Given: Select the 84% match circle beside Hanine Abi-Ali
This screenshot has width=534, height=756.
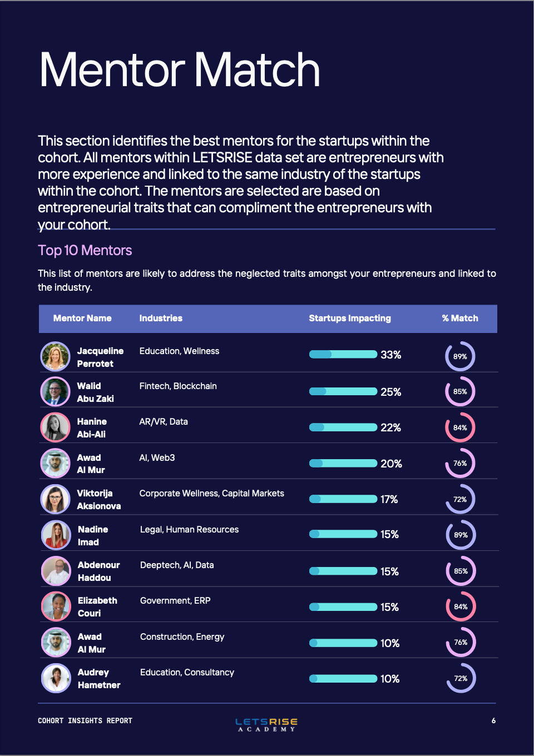Looking at the screenshot, I should tap(460, 427).
